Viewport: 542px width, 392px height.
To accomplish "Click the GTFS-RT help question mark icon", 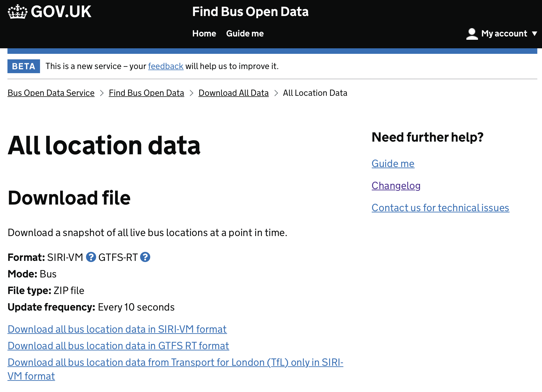I will click(x=145, y=257).
